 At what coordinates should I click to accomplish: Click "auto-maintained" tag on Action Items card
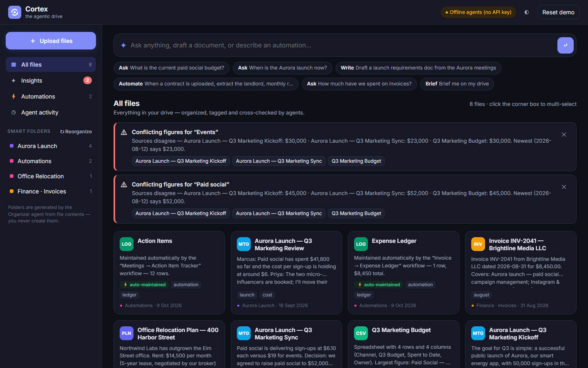coord(144,285)
